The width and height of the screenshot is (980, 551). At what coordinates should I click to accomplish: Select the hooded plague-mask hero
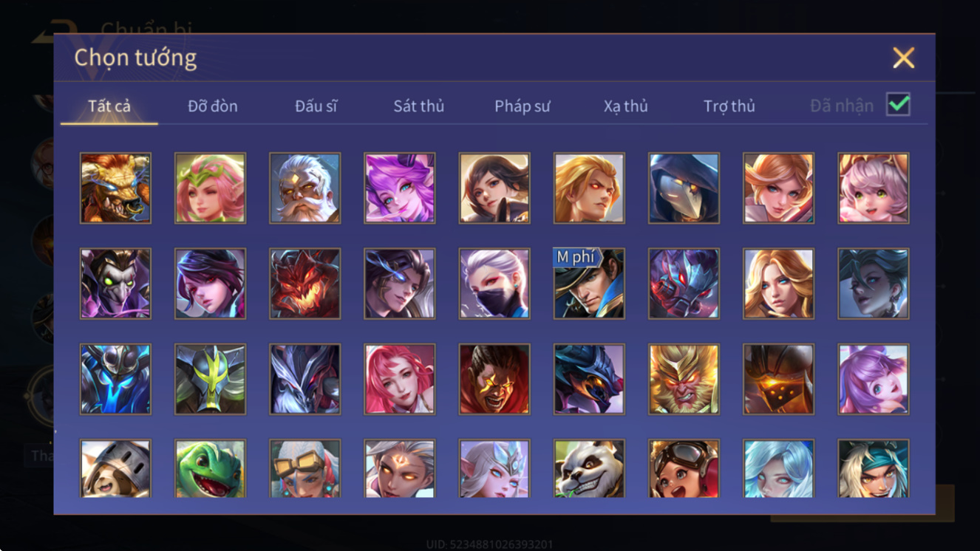click(x=684, y=188)
